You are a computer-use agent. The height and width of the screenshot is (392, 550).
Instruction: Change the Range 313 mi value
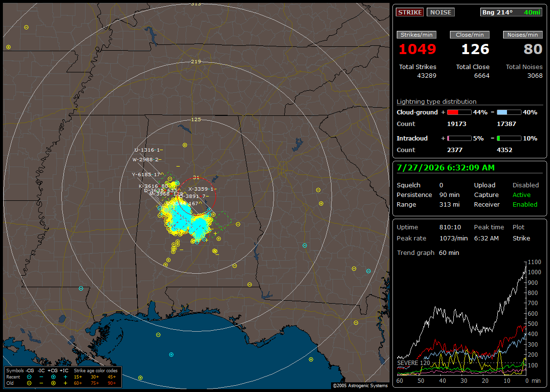tap(449, 204)
